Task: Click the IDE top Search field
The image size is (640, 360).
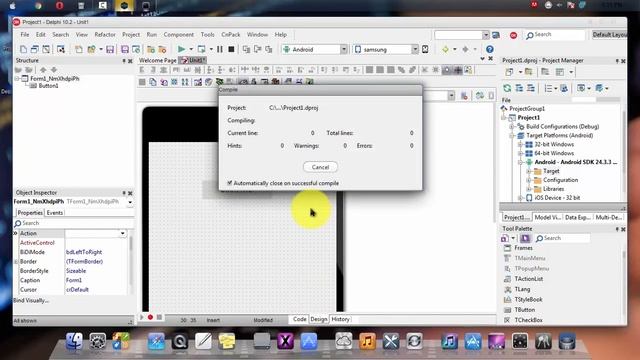Action: pyautogui.click(x=555, y=35)
